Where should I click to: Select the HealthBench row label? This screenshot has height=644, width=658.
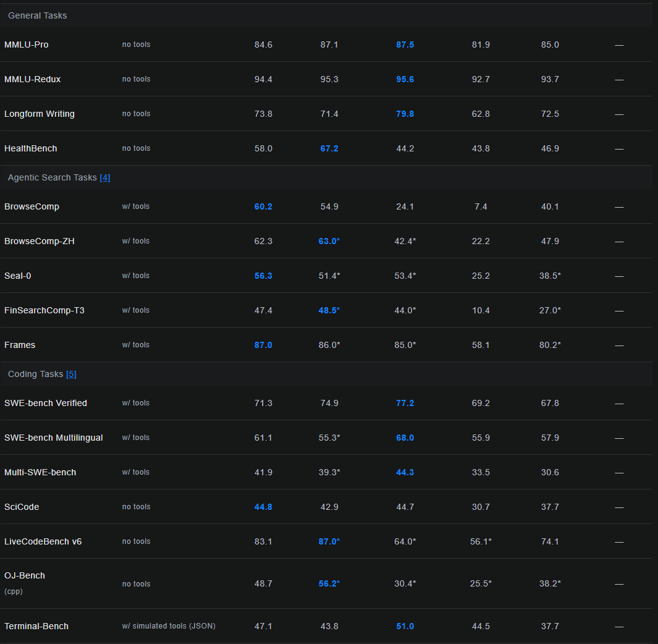pyautogui.click(x=30, y=148)
